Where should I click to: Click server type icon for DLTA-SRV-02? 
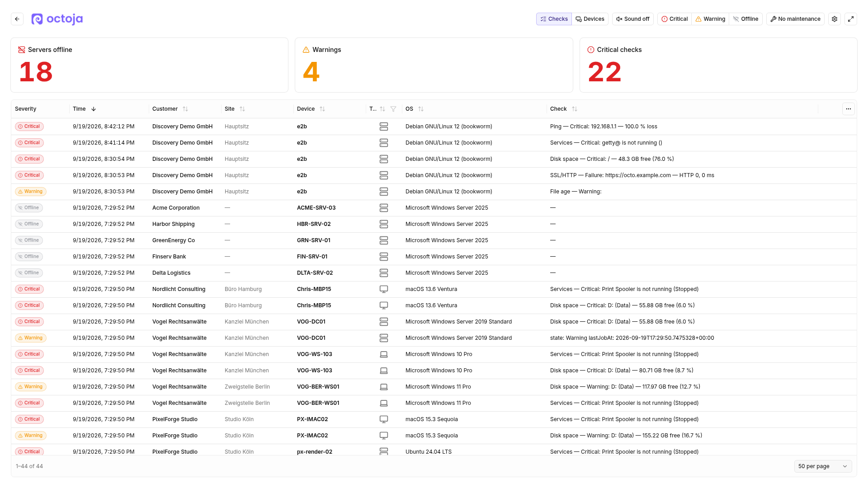click(x=384, y=273)
